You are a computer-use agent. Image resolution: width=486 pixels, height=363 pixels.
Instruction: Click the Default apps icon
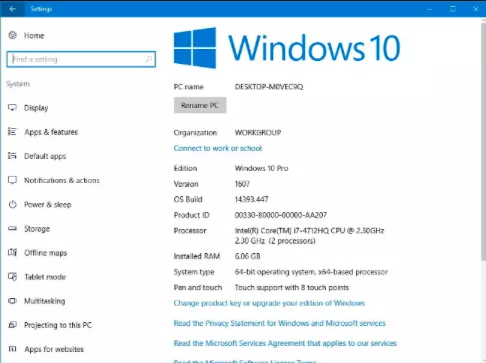tap(12, 156)
